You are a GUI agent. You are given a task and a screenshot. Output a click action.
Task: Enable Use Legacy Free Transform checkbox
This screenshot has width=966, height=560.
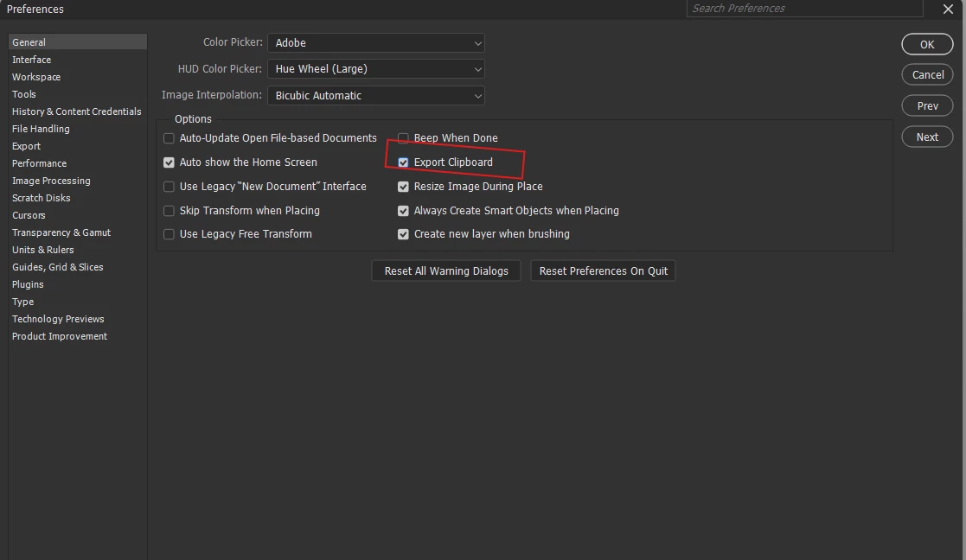(x=169, y=234)
